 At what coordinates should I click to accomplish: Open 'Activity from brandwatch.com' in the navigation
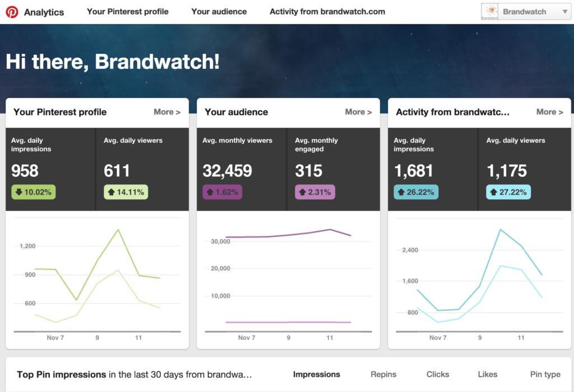coord(327,11)
